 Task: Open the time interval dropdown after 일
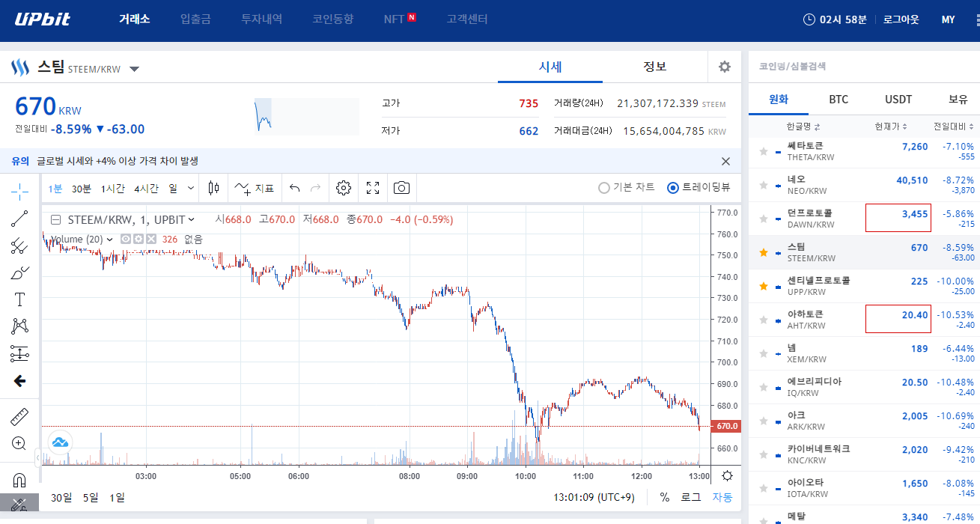(x=191, y=188)
